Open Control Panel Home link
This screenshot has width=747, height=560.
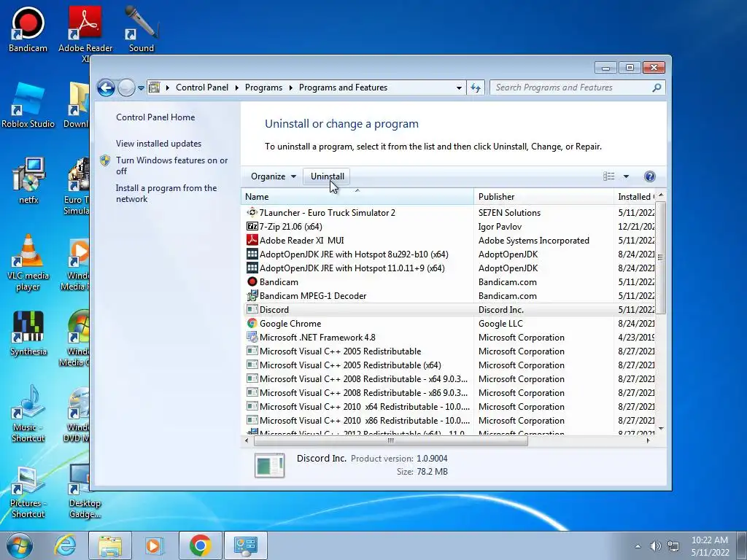click(x=155, y=117)
